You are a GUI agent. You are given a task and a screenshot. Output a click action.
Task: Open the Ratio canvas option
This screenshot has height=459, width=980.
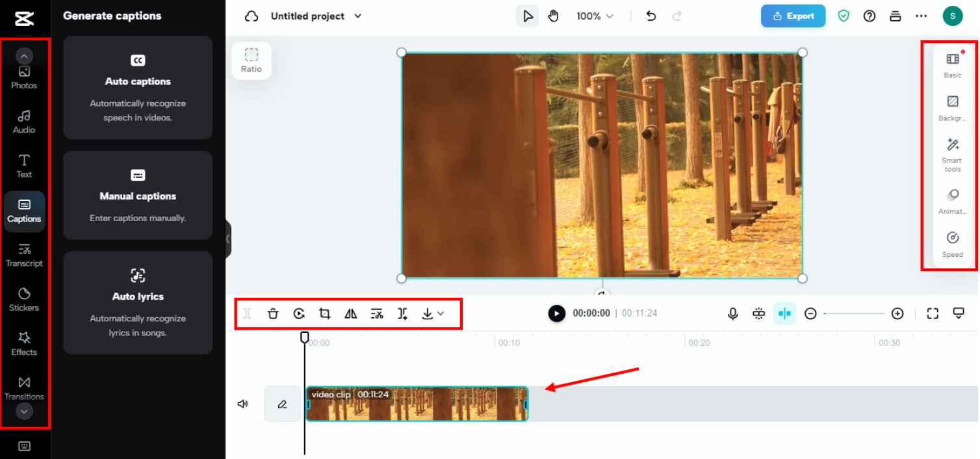click(251, 60)
